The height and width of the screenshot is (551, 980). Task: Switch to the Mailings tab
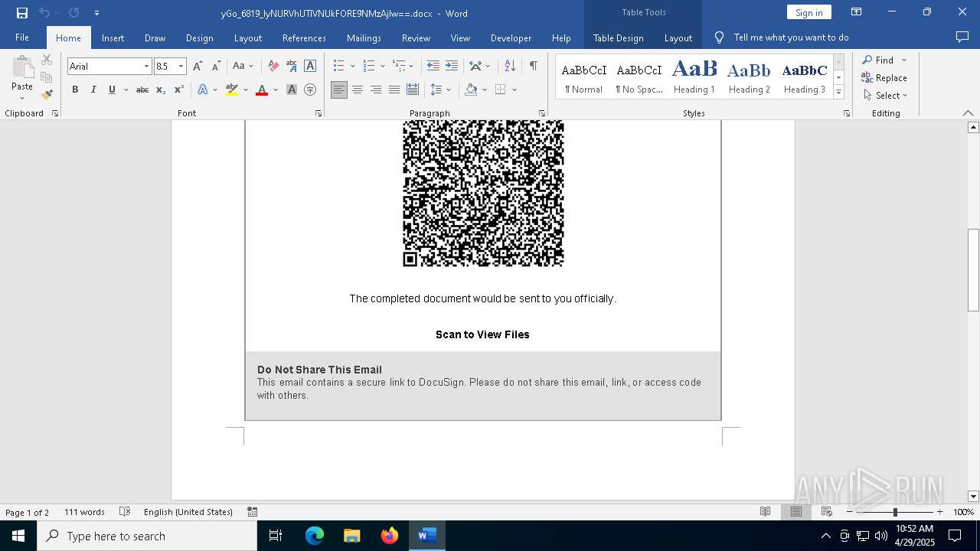tap(364, 37)
